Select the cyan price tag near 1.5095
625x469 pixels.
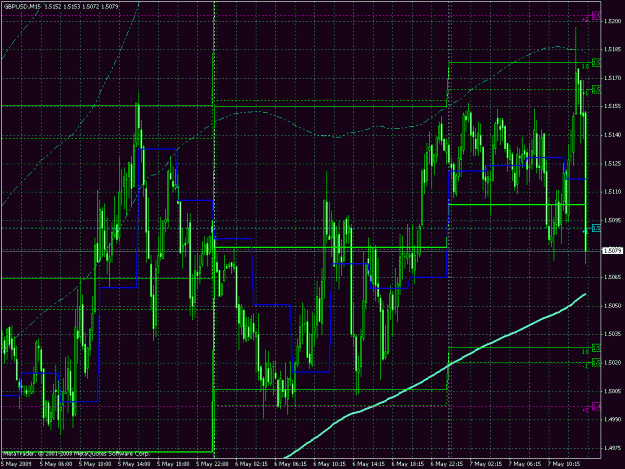click(596, 228)
